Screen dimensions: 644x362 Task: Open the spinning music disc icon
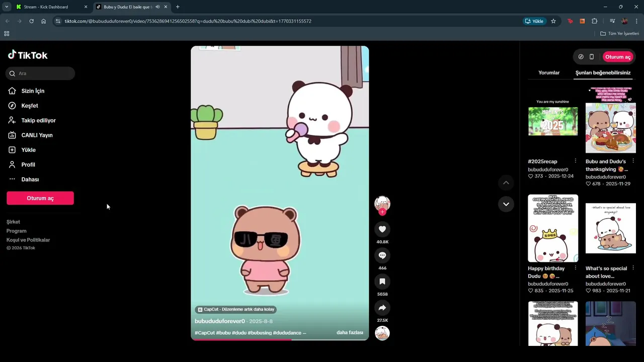click(382, 333)
